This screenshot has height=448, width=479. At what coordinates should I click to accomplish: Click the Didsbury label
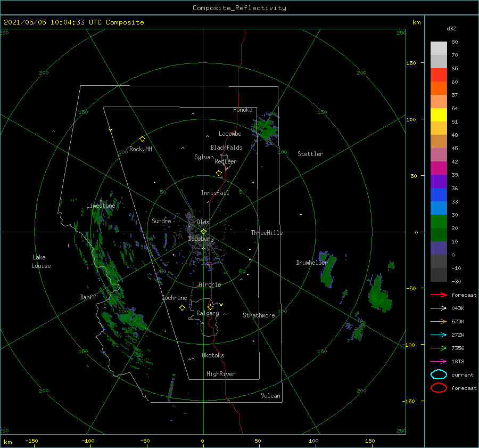tap(201, 239)
